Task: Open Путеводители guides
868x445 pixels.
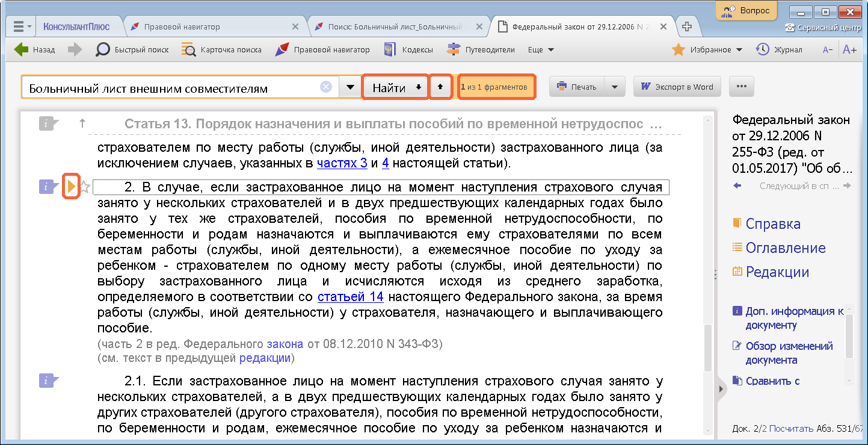Action: click(x=481, y=50)
